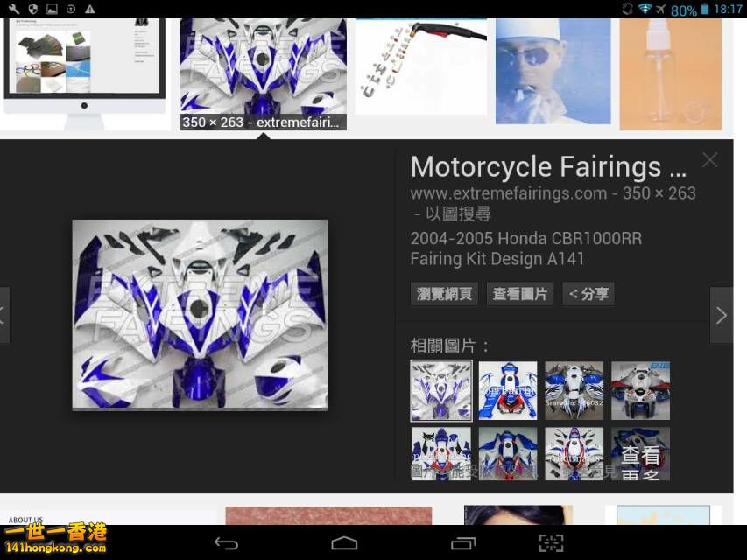
Task: Click the 以圖搜尋 link
Action: point(458,213)
